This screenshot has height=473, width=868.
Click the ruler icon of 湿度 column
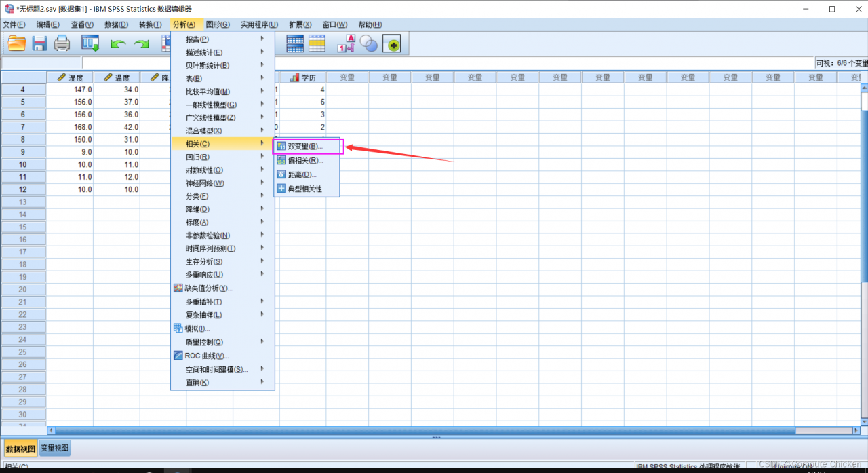tap(62, 77)
